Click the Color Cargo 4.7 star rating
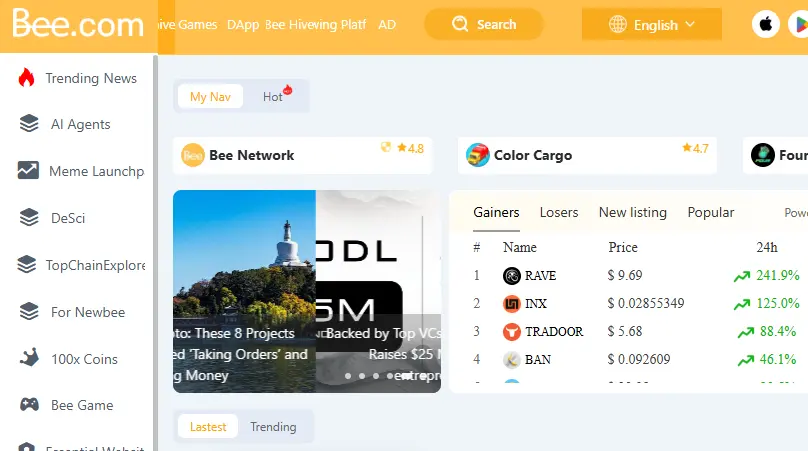The image size is (808, 451). [696, 148]
